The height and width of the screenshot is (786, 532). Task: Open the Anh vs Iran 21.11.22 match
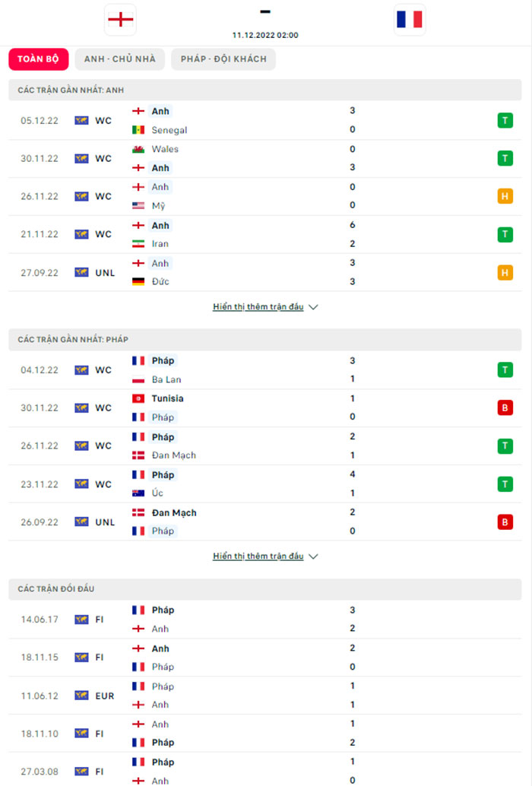pos(265,234)
